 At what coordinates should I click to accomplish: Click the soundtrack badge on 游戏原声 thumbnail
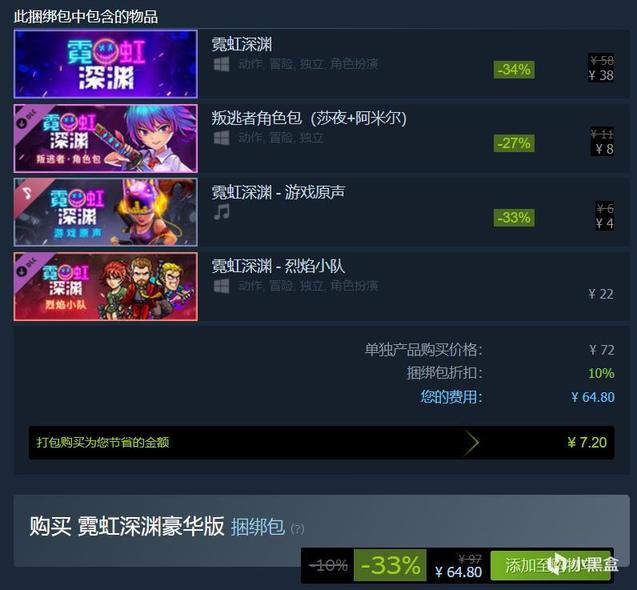[x=28, y=192]
